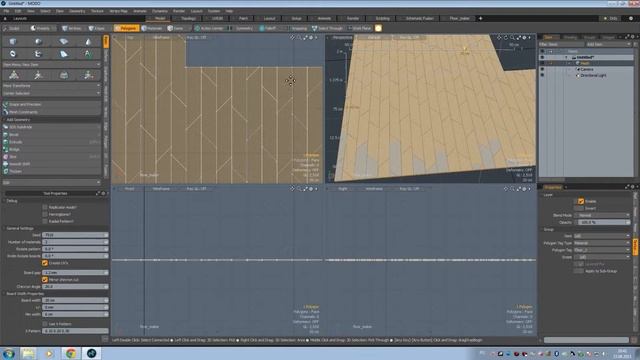Click the first transform tool icon below Item Menu
Screen dimensions: 640x360
point(13,75)
